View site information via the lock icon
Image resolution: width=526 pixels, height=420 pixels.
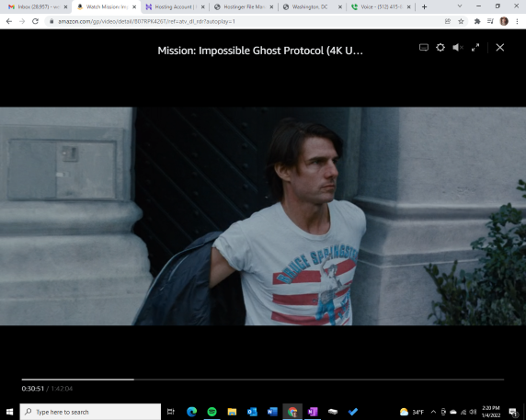51,21
